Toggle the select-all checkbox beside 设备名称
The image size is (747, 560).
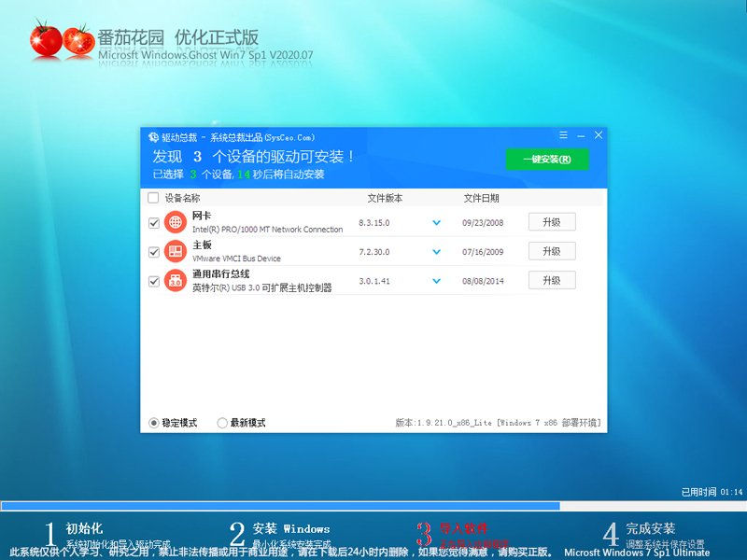pyautogui.click(x=153, y=198)
